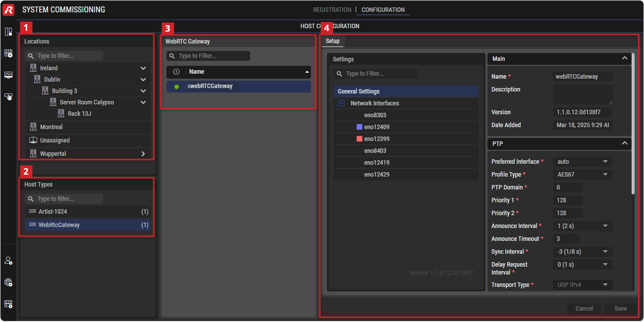Click the red swatch next to eno12399
This screenshot has height=322, width=644.
[x=360, y=139]
